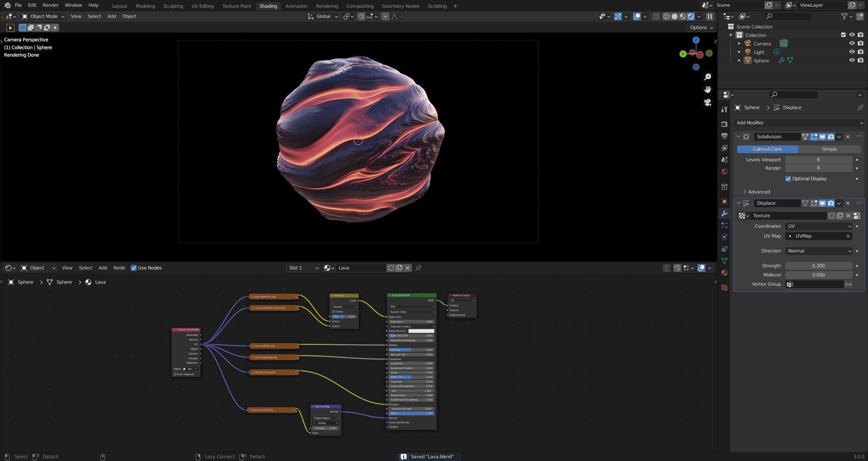This screenshot has height=461, width=868.
Task: Open the Render menu
Action: point(50,5)
